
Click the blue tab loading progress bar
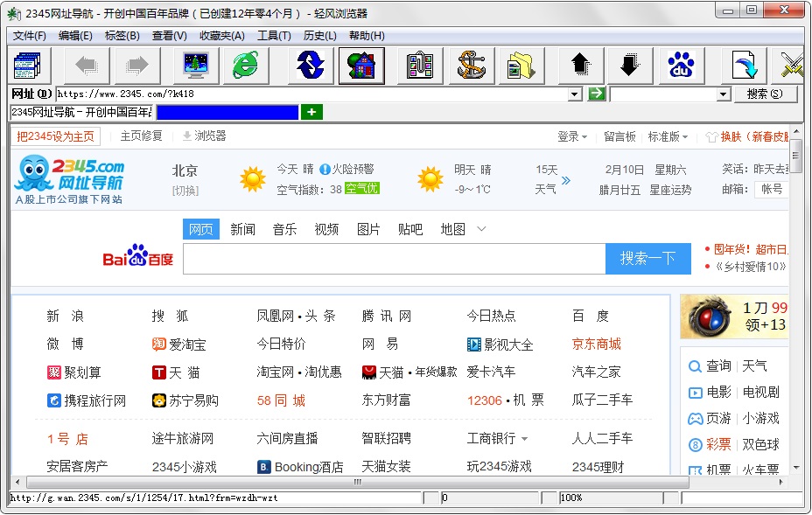pos(227,112)
